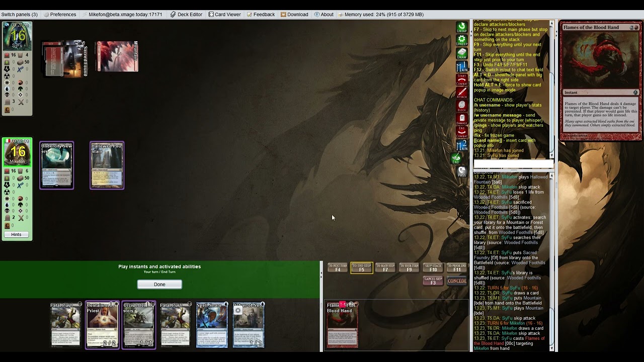Open Mikefon's graveyard tombstone icon

8,218
